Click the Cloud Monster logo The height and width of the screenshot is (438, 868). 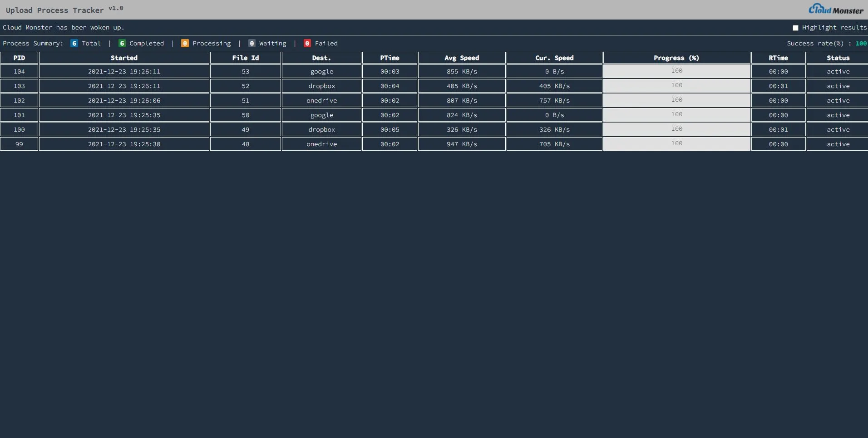pyautogui.click(x=836, y=9)
